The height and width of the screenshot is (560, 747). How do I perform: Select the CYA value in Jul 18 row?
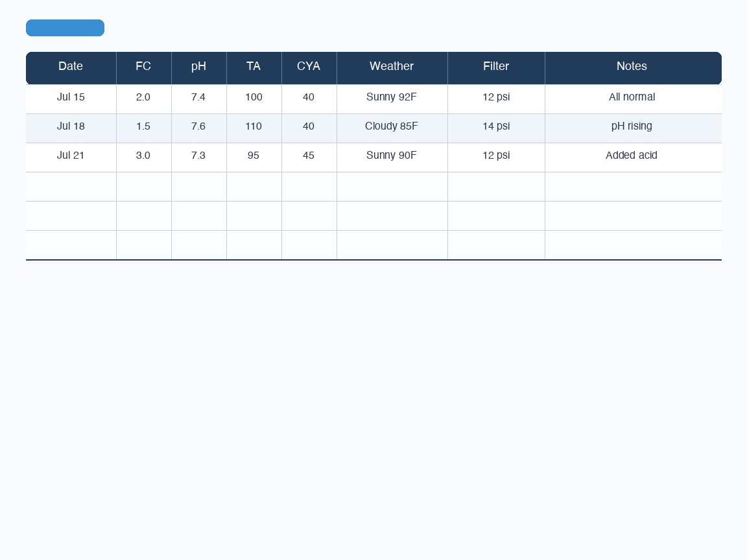click(309, 128)
